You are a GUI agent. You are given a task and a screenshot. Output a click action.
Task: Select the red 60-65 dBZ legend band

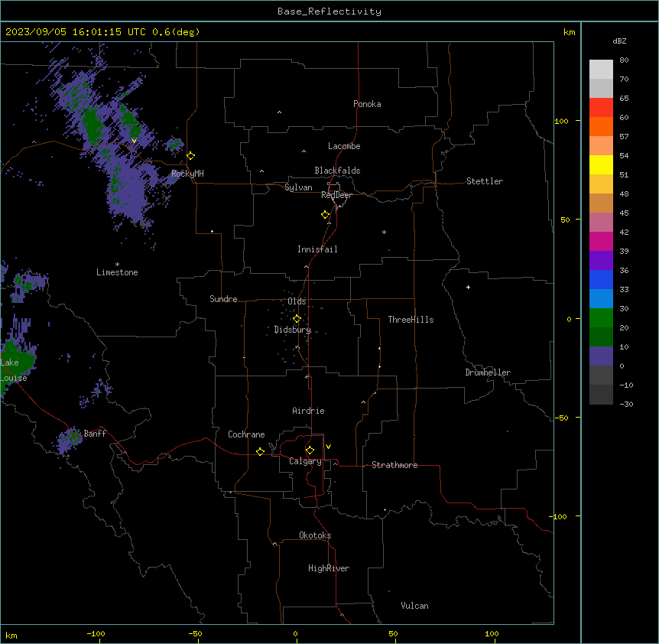[x=601, y=108]
